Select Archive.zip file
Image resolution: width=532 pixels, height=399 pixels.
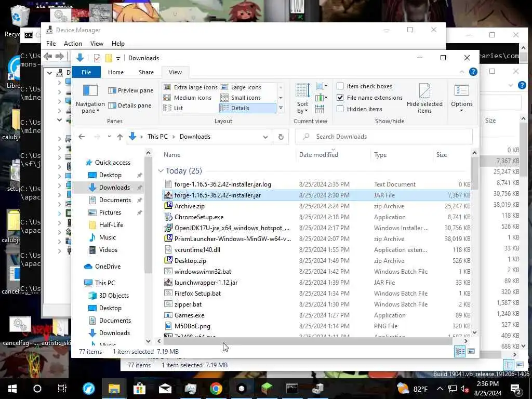click(x=189, y=206)
